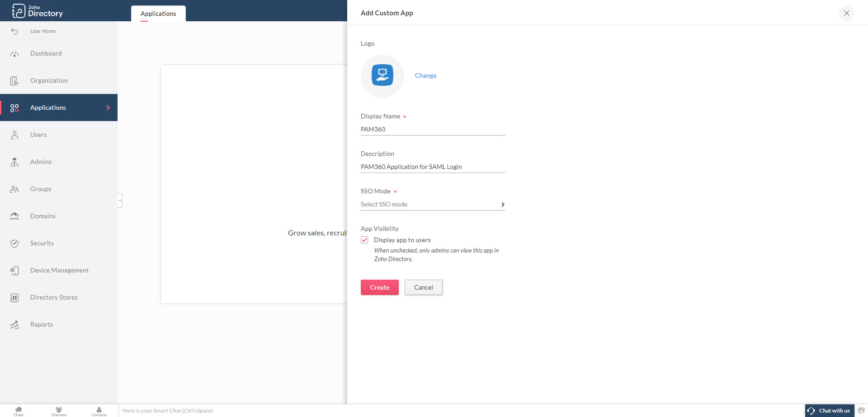Click the Change logo link
The height and width of the screenshot is (417, 868).
(426, 75)
